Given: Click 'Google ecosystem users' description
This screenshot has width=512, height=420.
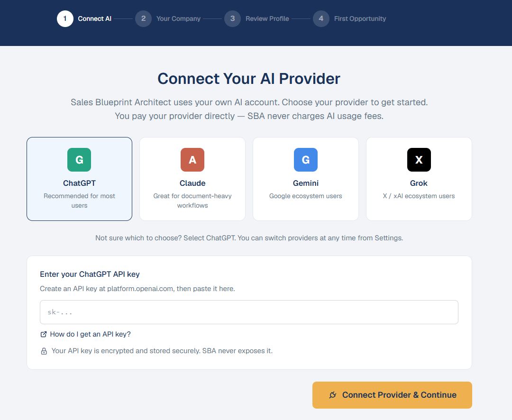Looking at the screenshot, I should pos(306,196).
